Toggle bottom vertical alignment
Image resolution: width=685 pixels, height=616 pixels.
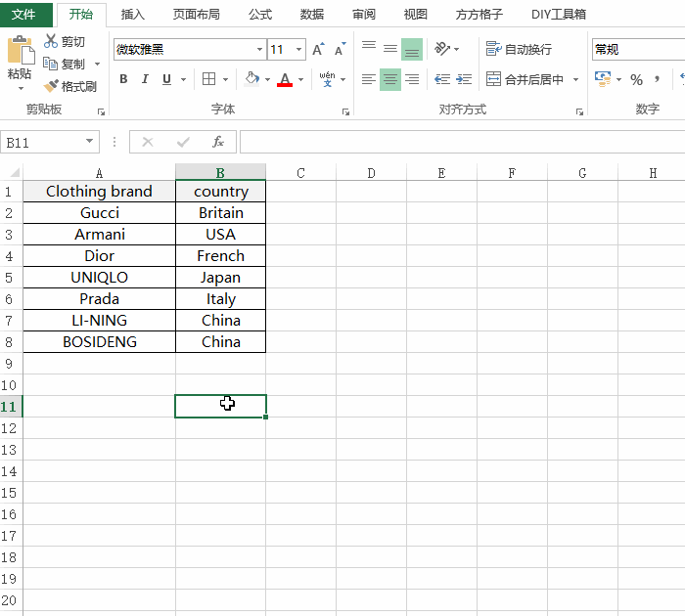pos(412,49)
